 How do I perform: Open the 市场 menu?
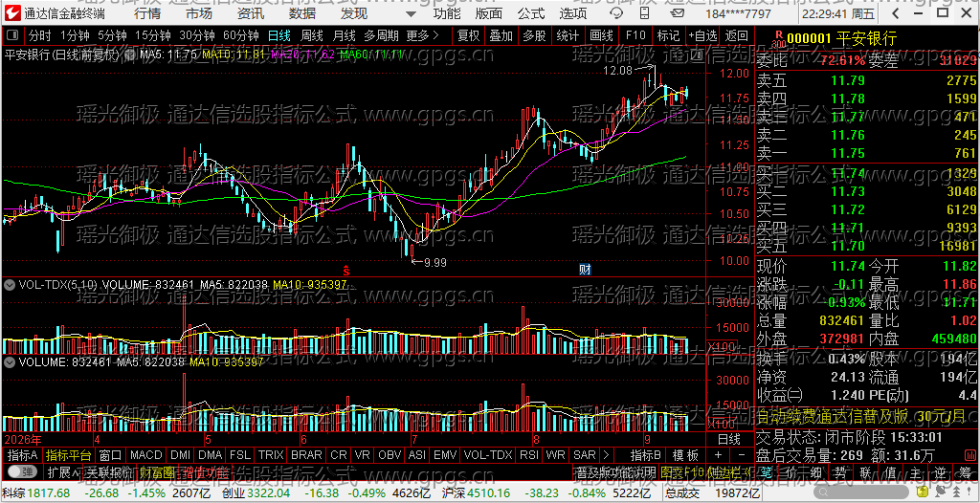[x=199, y=13]
